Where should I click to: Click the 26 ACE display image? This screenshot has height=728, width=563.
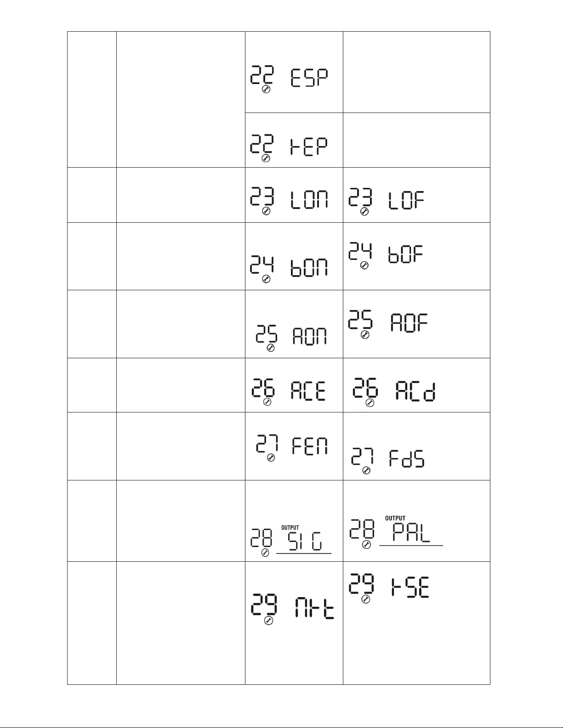point(289,392)
